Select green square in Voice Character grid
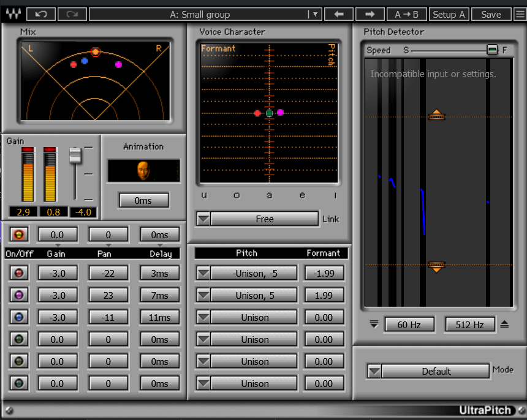527x420 pixels. pyautogui.click(x=269, y=113)
